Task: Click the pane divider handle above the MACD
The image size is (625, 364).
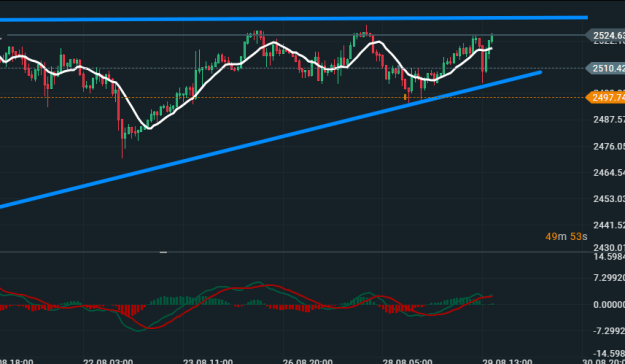Action: 163,252
